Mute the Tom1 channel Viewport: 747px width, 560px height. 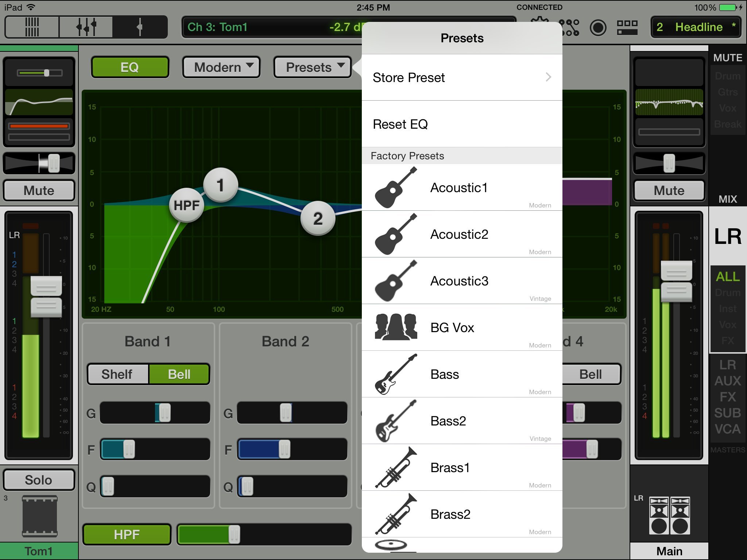click(39, 190)
